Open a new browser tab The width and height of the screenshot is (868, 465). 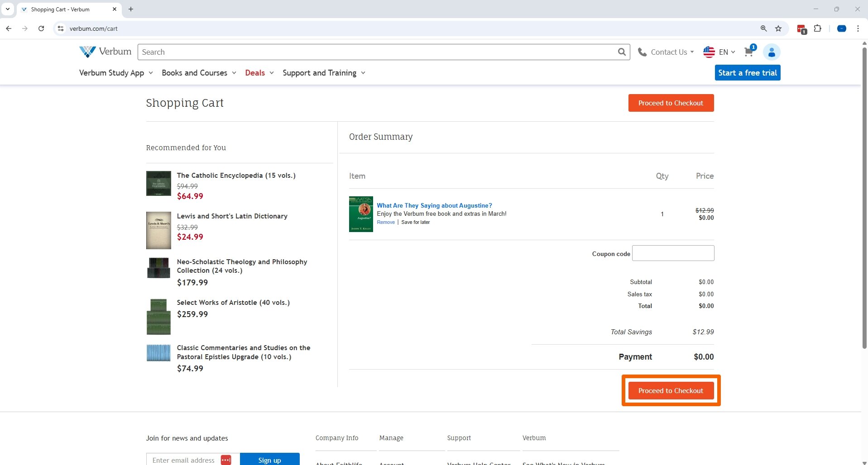[131, 9]
